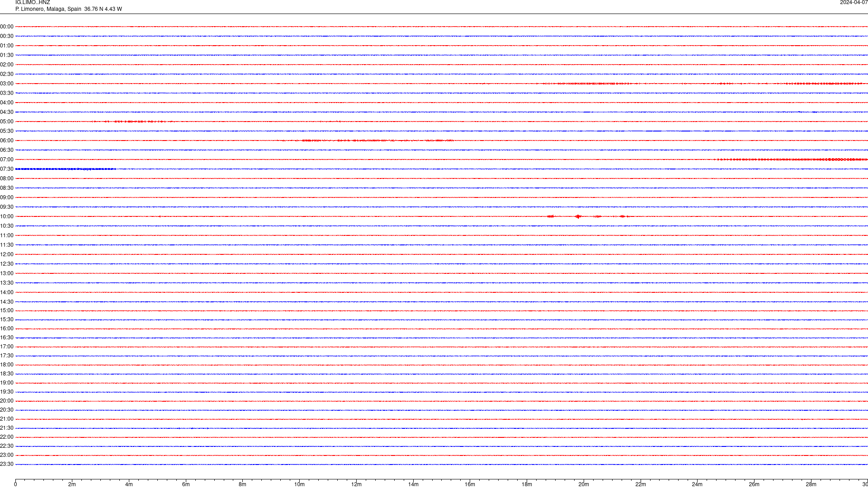868x488 pixels.
Task: Select the 23:30 time row label
Action: tap(7, 464)
